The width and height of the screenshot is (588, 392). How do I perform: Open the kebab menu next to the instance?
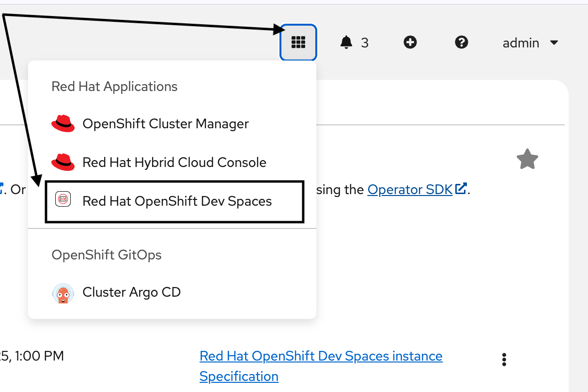[x=504, y=360]
